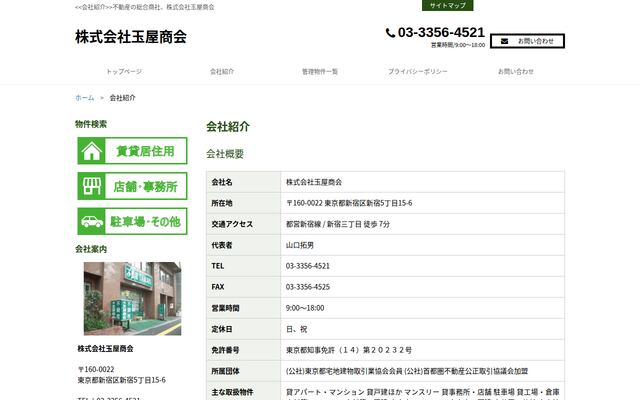Open the サイトマップ link at top

[x=448, y=5]
